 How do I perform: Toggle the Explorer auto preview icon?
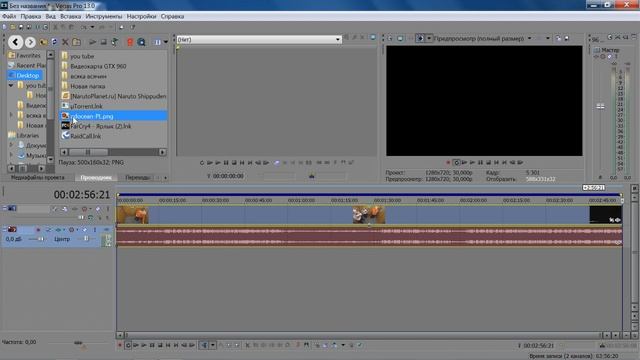(115, 42)
